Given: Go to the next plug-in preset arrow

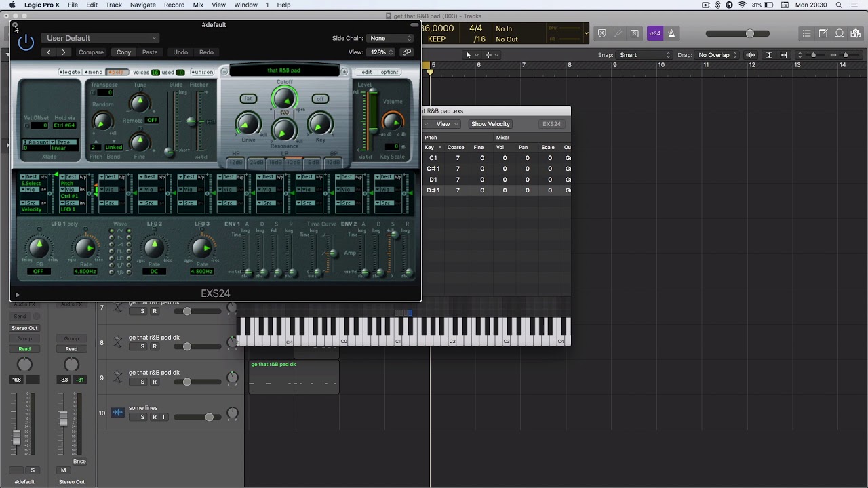Looking at the screenshot, I should point(64,52).
